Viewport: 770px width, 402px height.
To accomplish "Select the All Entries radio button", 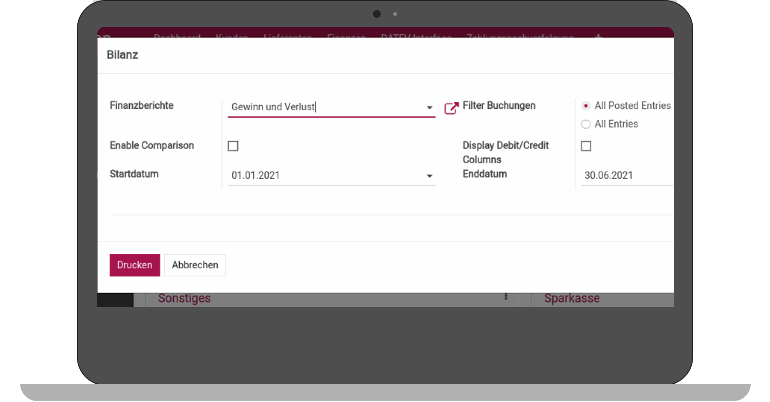I will [586, 124].
